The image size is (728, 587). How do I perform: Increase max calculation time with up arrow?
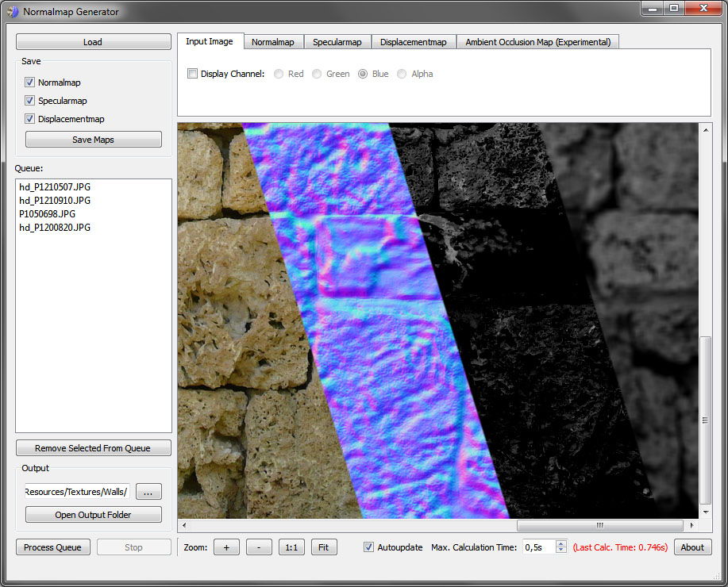coord(560,544)
